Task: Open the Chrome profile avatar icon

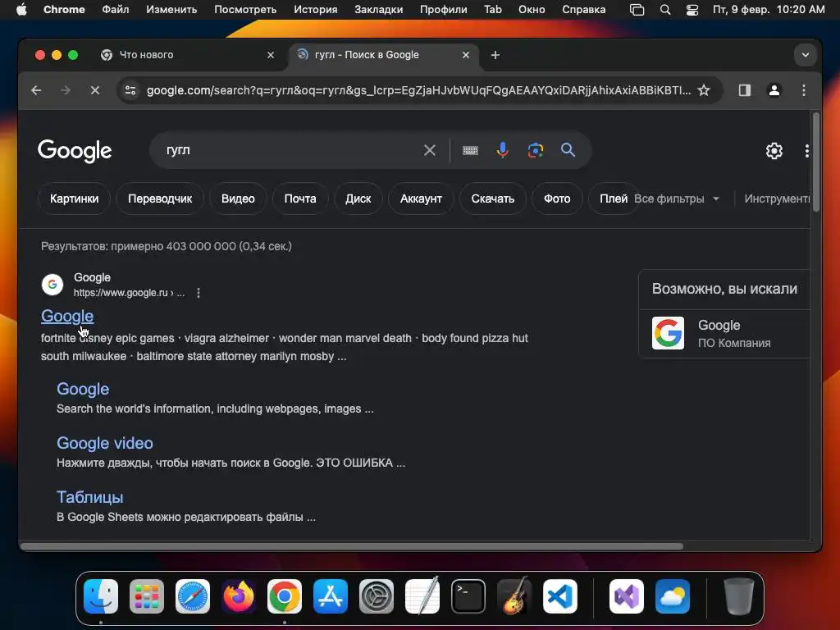Action: (774, 90)
